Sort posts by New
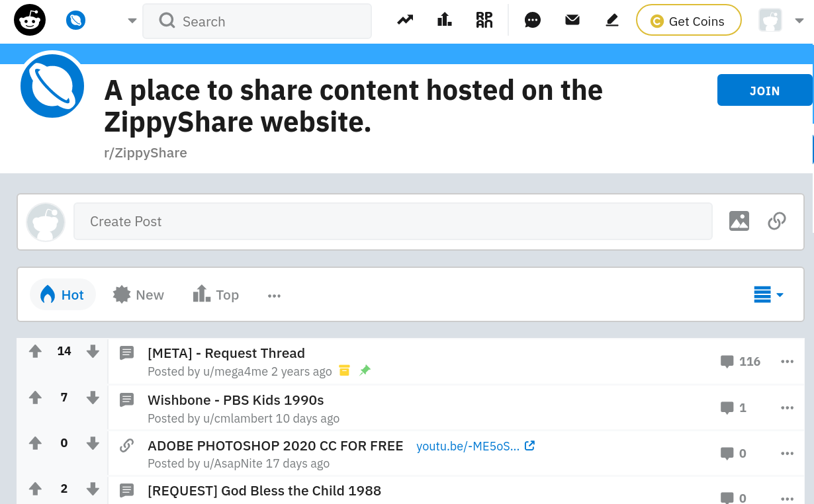Viewport: 814px width, 504px height. coord(138,295)
